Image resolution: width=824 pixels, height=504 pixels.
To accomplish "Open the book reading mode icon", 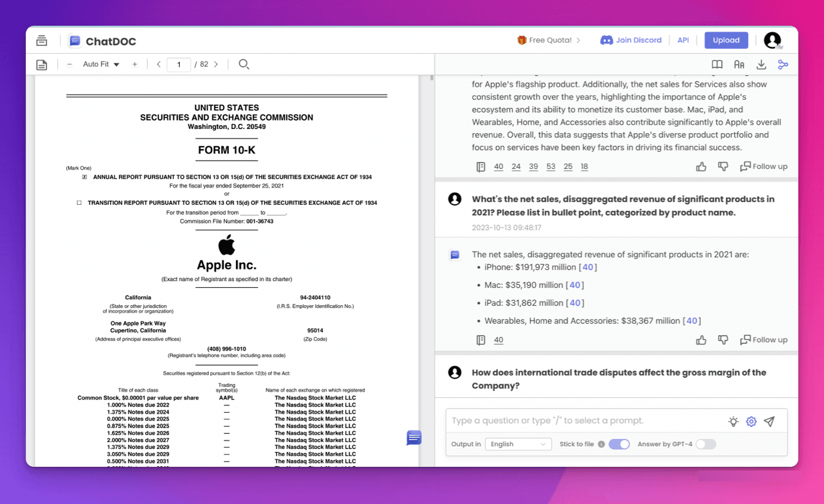I will tap(717, 64).
